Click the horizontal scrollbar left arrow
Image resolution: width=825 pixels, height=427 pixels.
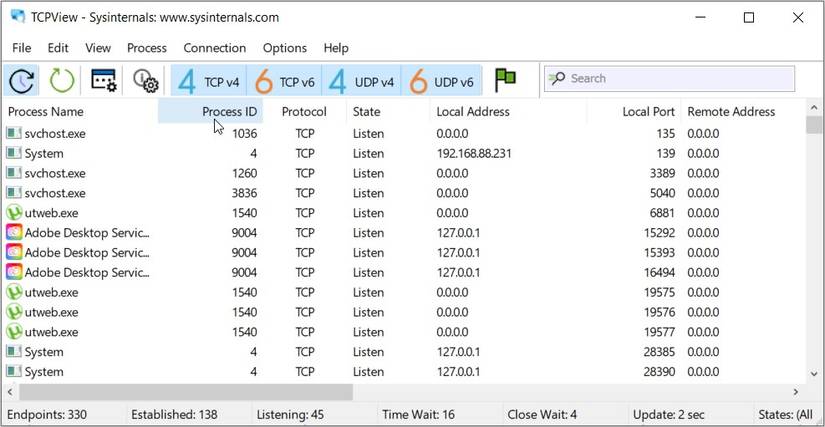coord(10,392)
